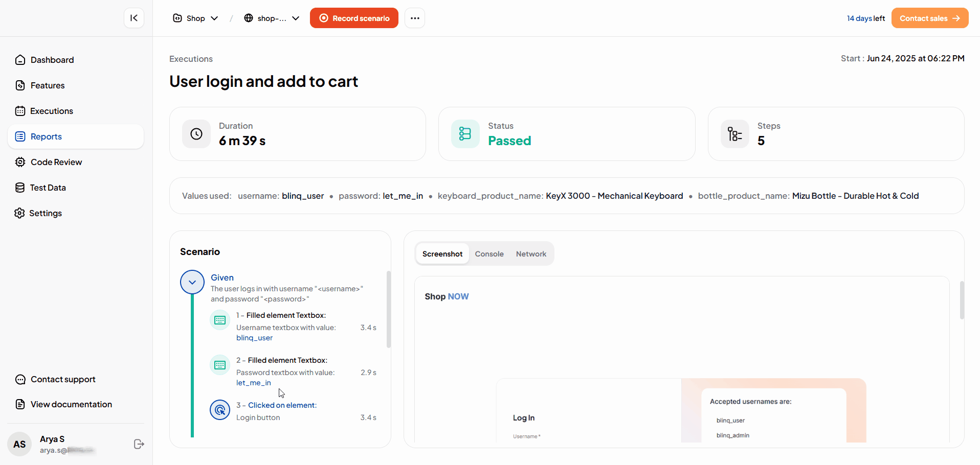Switch to the Network tab
Viewport: 980px width, 465px height.
click(x=531, y=254)
